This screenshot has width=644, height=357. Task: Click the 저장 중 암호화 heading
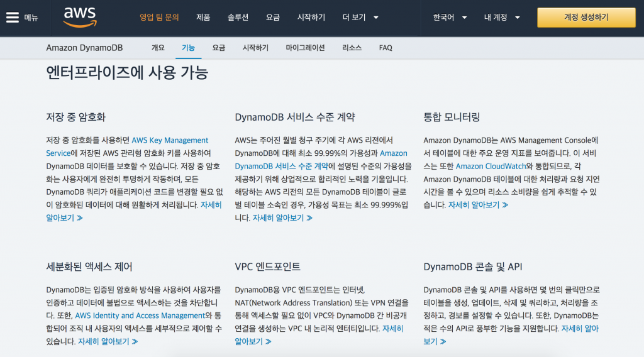point(75,117)
